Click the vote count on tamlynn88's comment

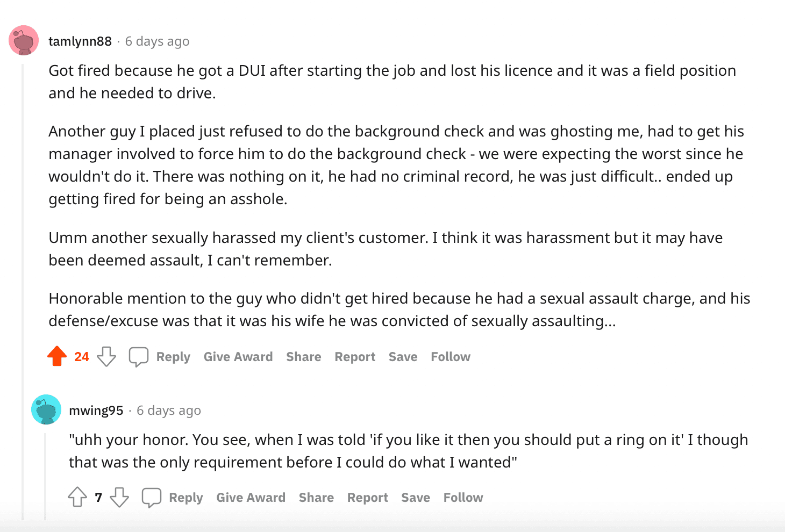click(82, 357)
